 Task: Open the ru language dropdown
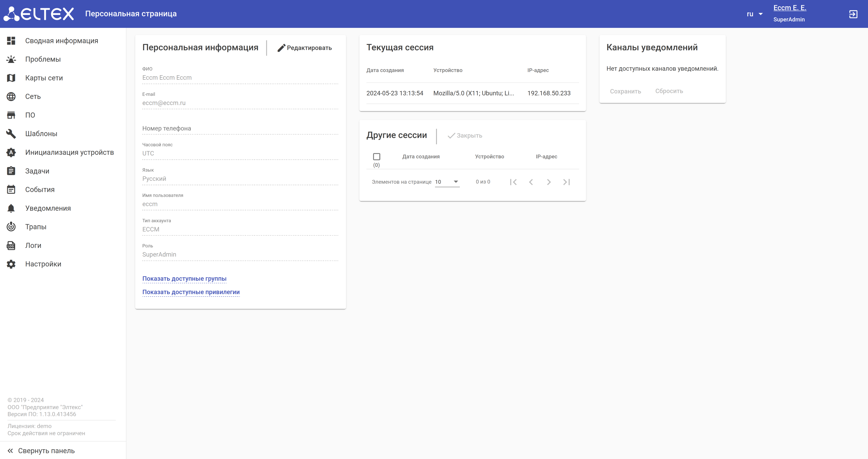(754, 14)
